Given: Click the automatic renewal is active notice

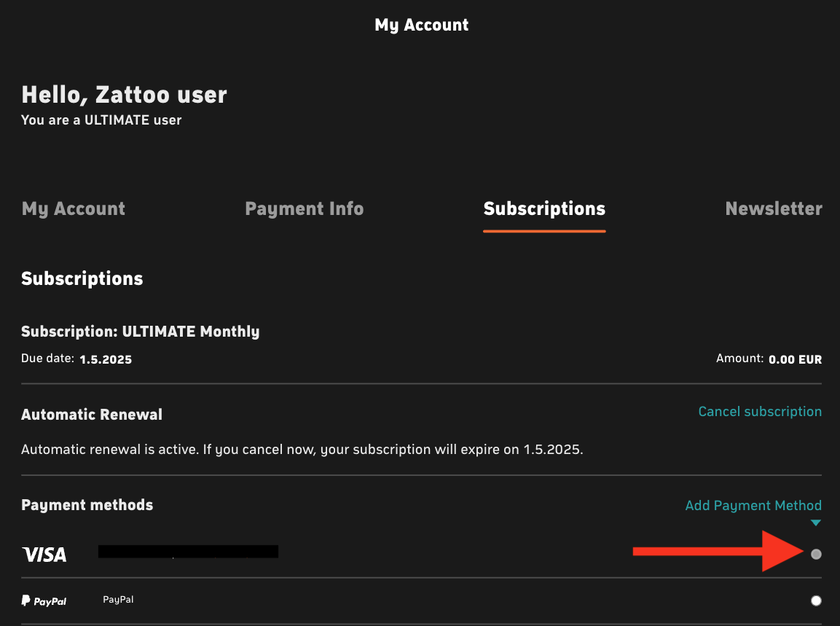Looking at the screenshot, I should [x=302, y=450].
